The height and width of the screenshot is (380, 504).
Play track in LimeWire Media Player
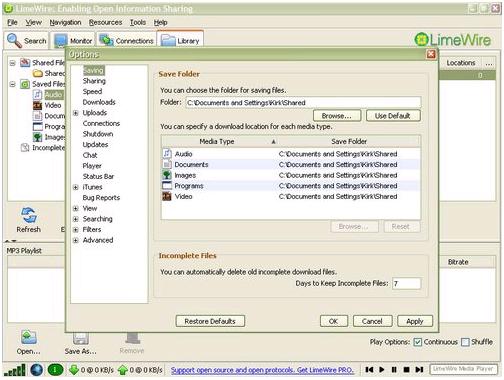coord(382,369)
